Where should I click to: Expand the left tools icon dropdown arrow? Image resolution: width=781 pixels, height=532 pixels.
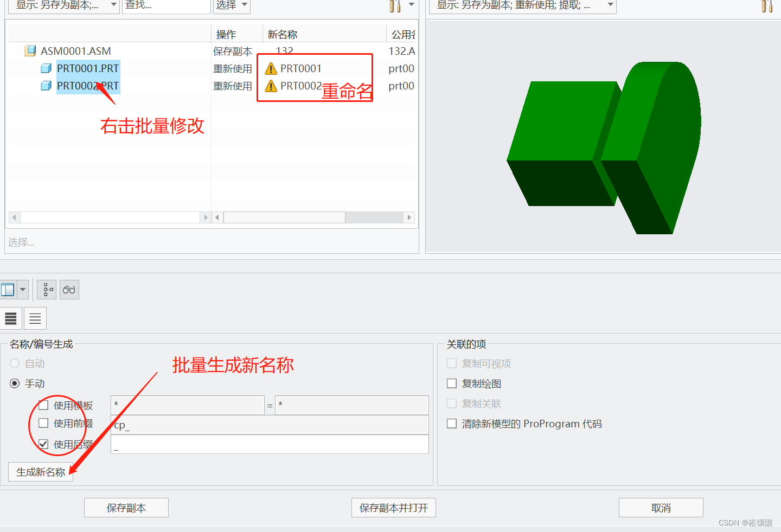412,5
